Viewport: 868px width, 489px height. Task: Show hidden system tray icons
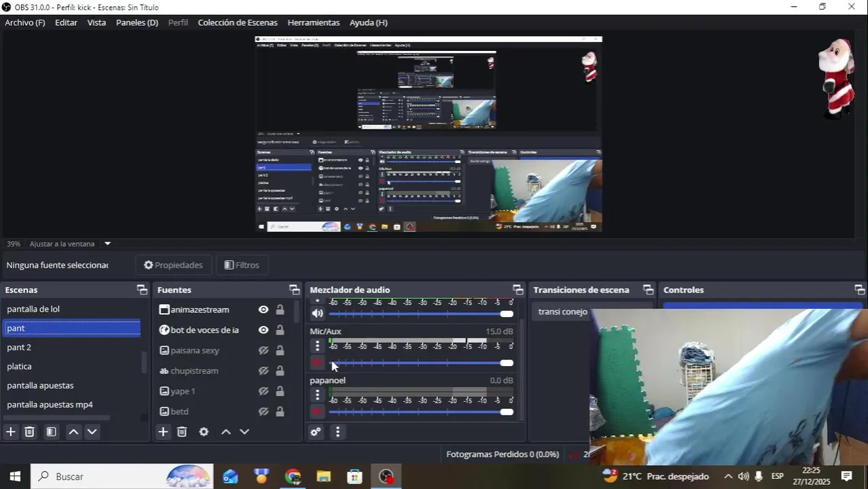click(x=728, y=477)
